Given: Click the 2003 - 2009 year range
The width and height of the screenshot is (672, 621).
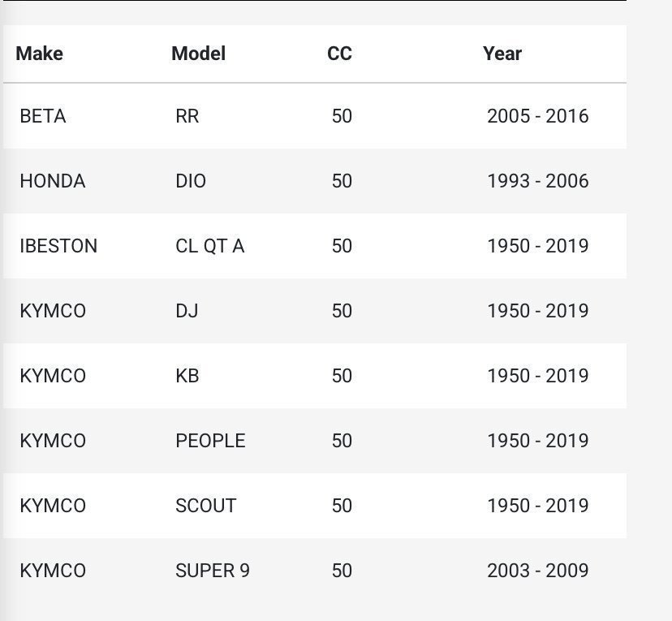Looking at the screenshot, I should (x=537, y=571).
